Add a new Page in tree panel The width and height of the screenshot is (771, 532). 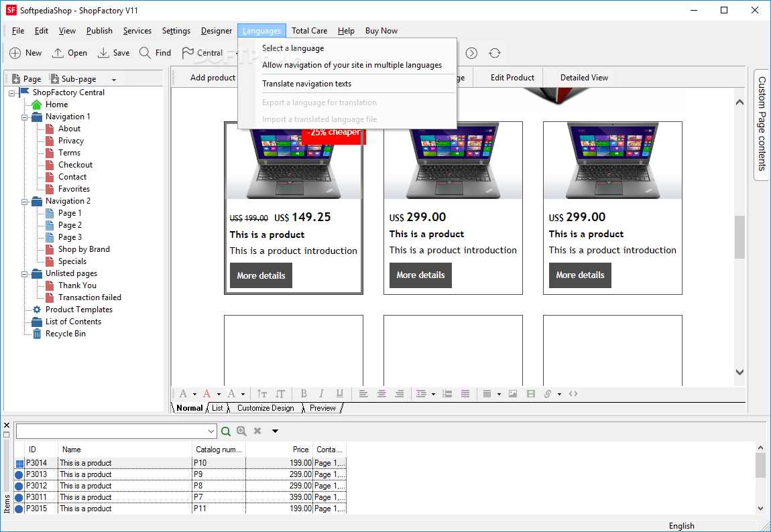pyautogui.click(x=27, y=79)
